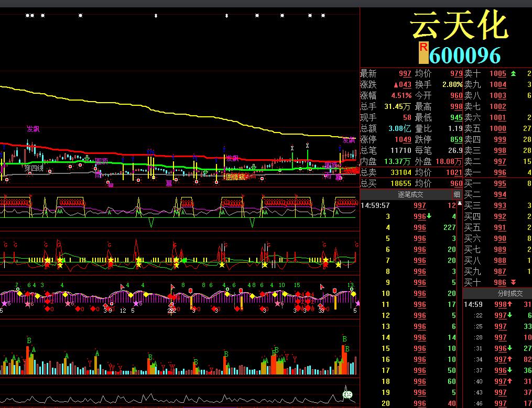The image size is (532, 408).
Task: Click the 涨跌 change value 043
Action: point(403,84)
